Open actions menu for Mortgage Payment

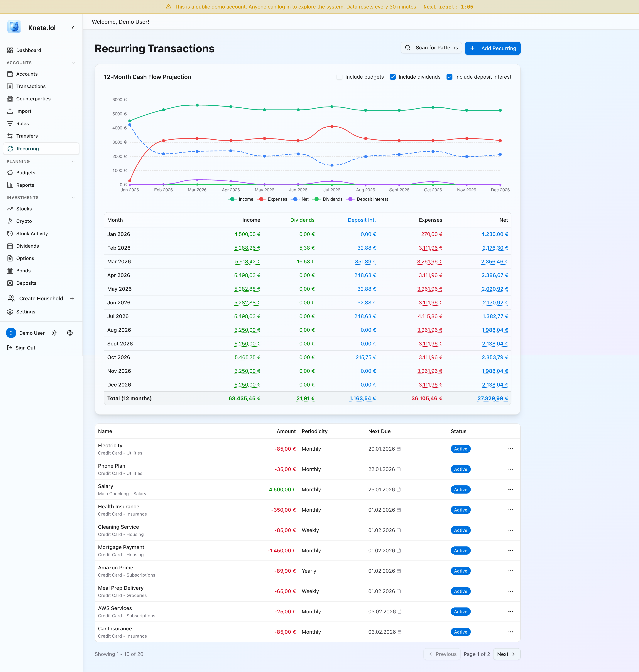click(510, 550)
